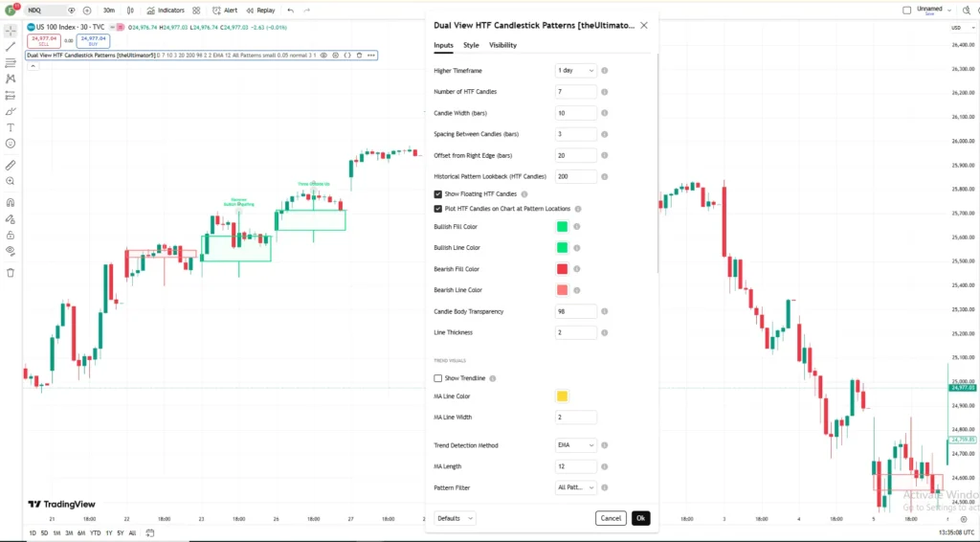Select the Text tool in left toolbar
Viewport: 980px width, 542px height.
click(11, 127)
